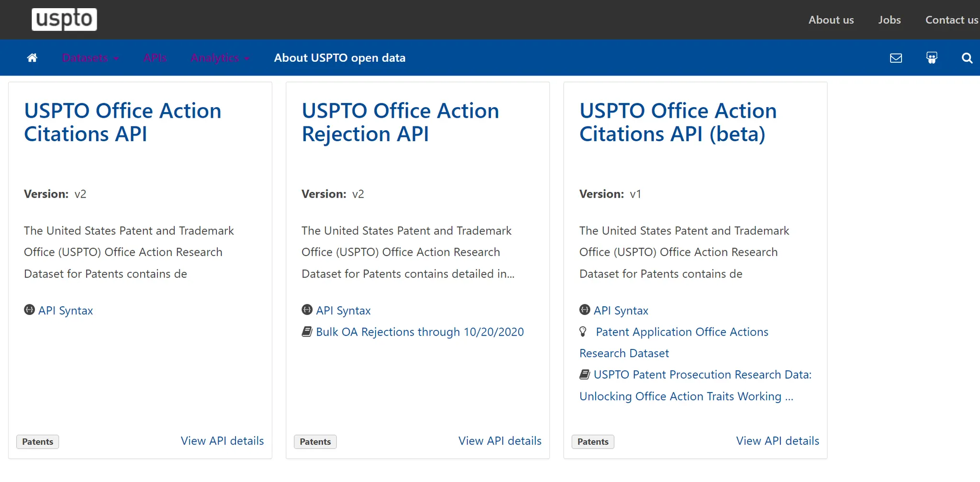
Task: Open the Jobs link in header
Action: click(x=889, y=20)
